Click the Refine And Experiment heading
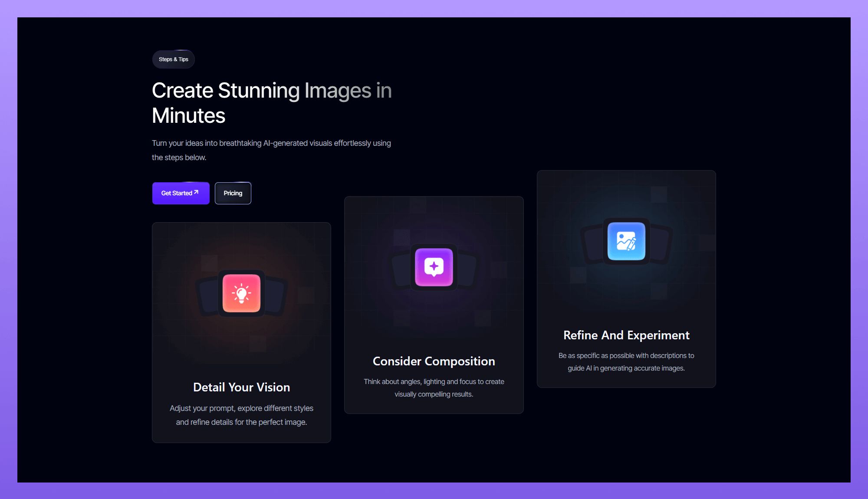The width and height of the screenshot is (868, 499). tap(626, 335)
